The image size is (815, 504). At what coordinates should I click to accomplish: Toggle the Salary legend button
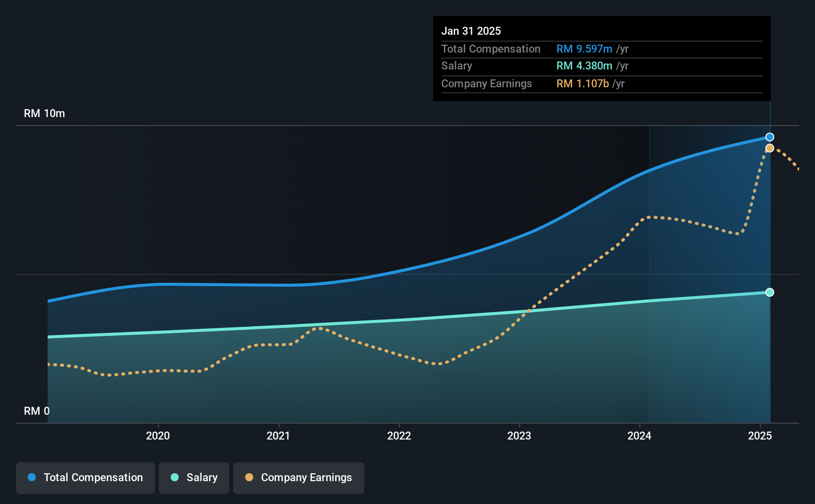coord(194,478)
